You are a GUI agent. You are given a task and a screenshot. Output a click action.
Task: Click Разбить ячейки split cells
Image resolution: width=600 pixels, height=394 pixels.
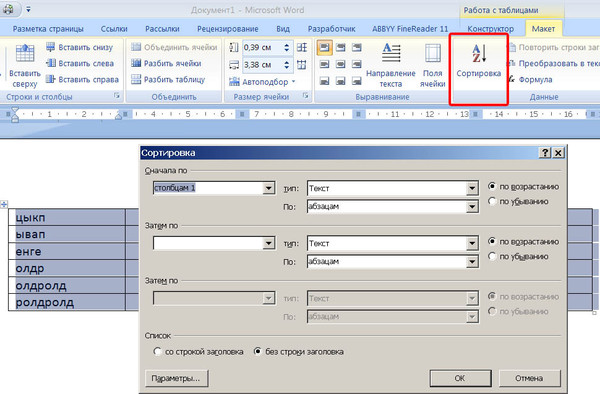166,63
